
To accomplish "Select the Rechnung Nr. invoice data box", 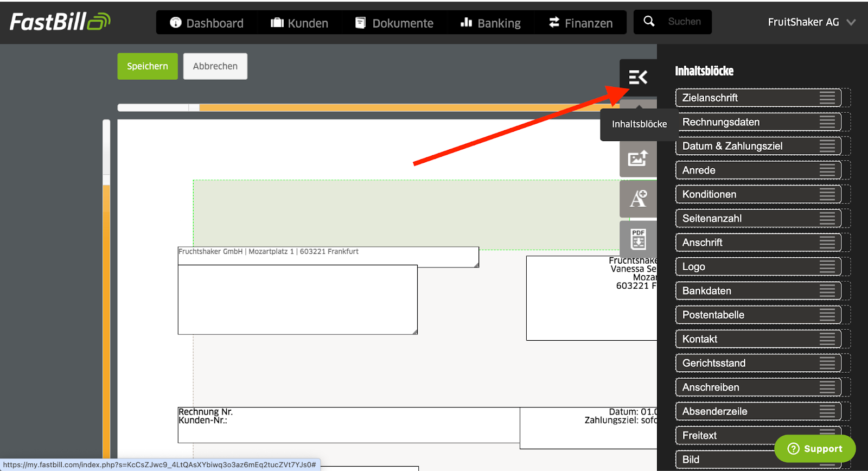I will 349,425.
